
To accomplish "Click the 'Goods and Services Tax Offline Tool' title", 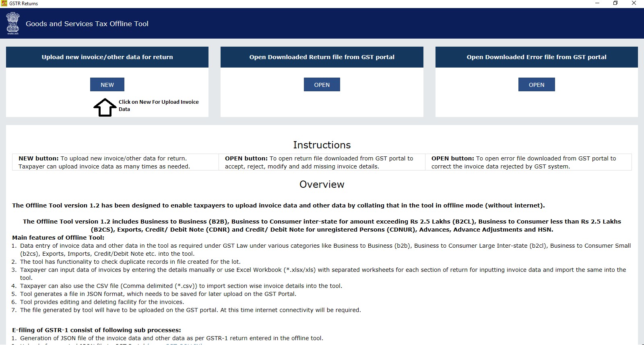I will pos(87,24).
